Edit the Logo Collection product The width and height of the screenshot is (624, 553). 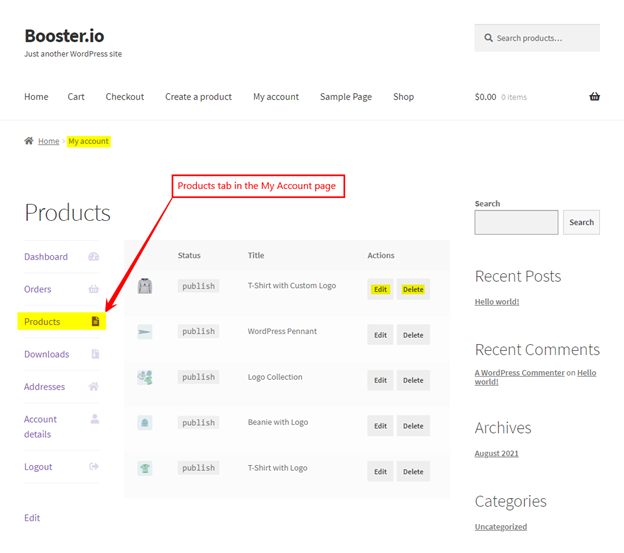click(380, 380)
